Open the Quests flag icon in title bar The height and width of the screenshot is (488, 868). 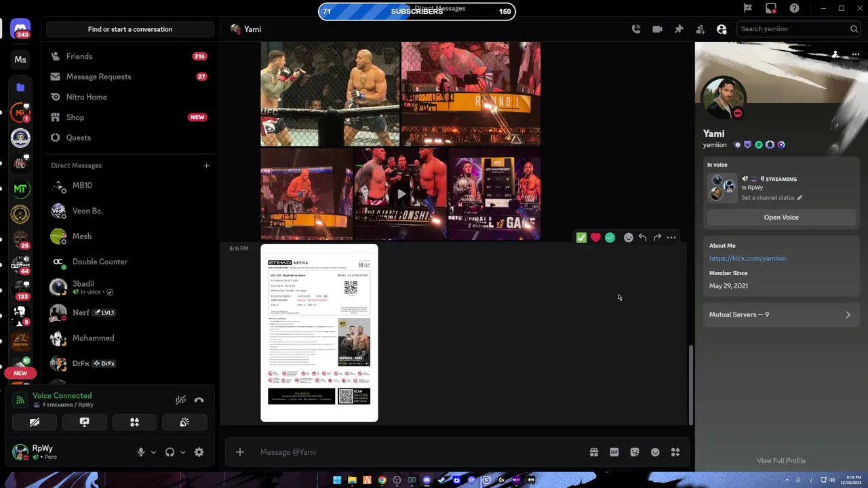point(748,8)
